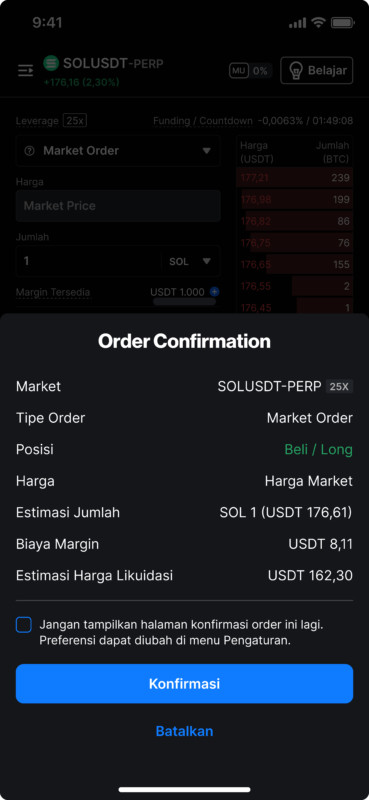
Task: Tap the MU badge icon
Action: click(238, 71)
